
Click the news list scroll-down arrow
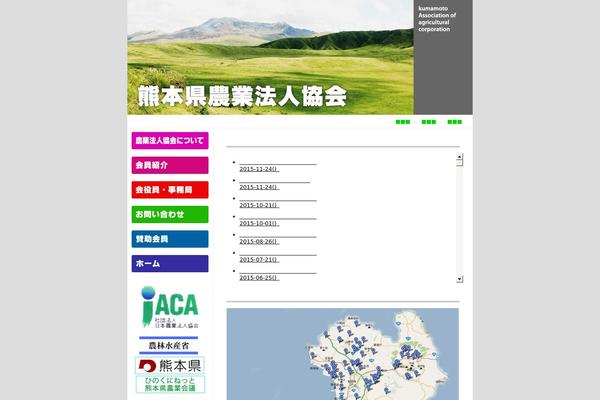coord(460,279)
